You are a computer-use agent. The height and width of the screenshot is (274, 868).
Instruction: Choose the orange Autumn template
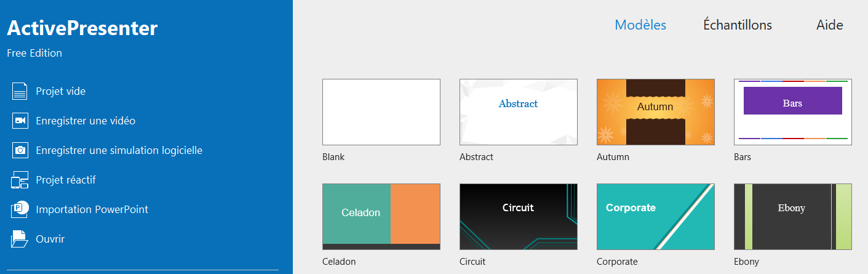tap(656, 112)
